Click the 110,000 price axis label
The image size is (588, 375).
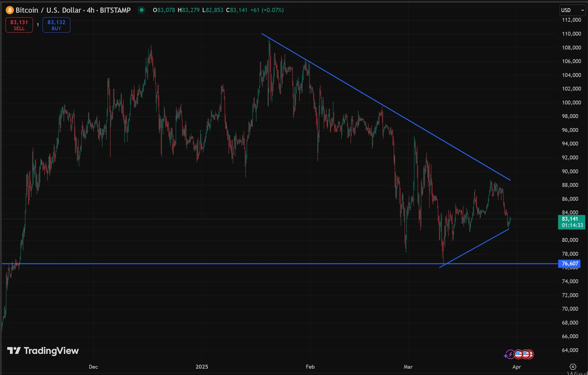click(x=571, y=34)
